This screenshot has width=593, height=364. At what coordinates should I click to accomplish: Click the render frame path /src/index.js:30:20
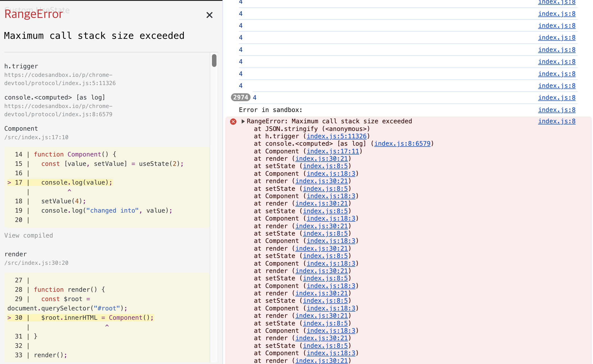point(36,263)
